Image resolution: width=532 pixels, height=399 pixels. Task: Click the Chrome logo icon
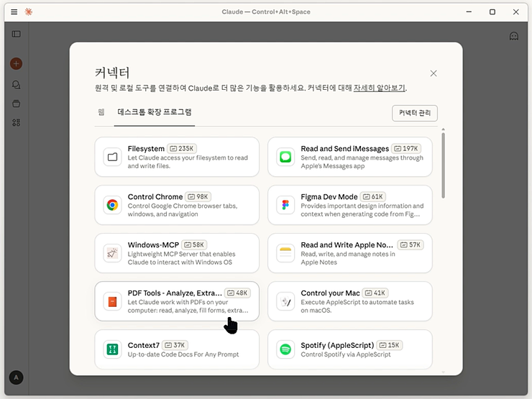pos(112,205)
